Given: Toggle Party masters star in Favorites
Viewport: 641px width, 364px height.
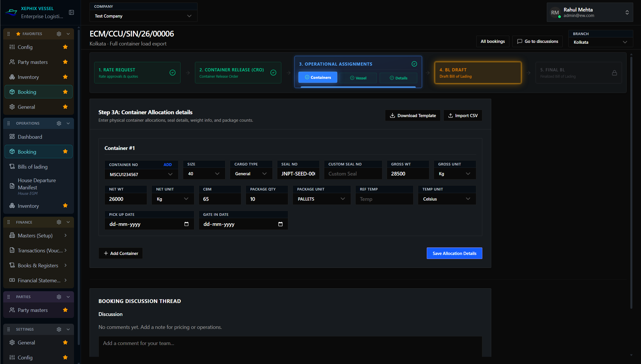Looking at the screenshot, I should [x=65, y=62].
